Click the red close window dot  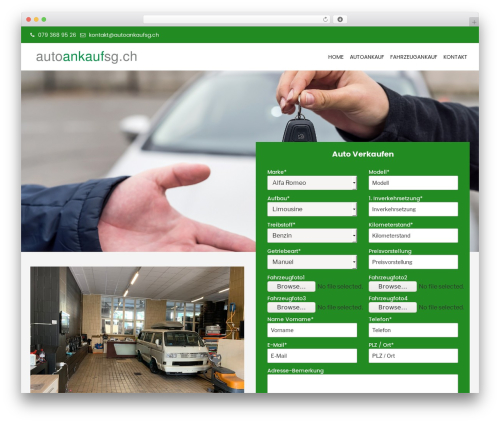point(29,19)
